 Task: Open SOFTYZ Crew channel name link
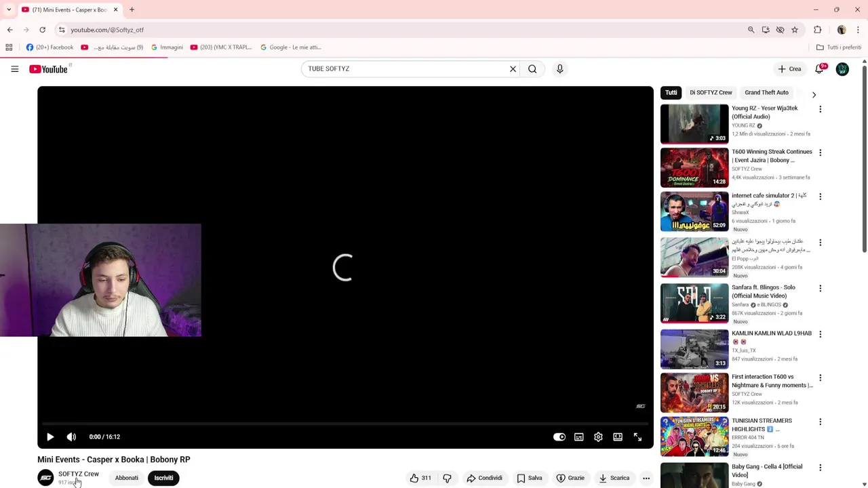pyautogui.click(x=79, y=474)
